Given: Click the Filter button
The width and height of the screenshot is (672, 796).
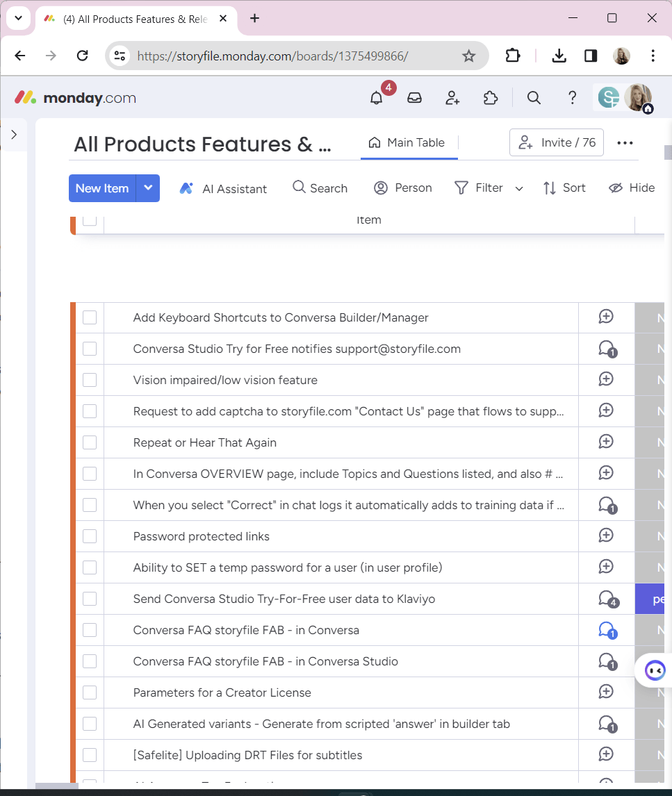Looking at the screenshot, I should point(479,188).
